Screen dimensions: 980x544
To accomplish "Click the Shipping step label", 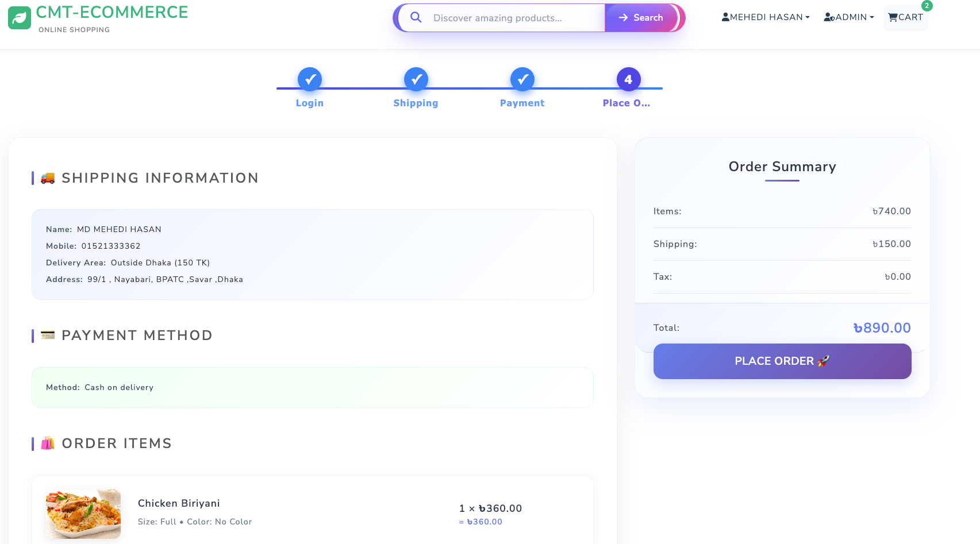I will (x=416, y=103).
